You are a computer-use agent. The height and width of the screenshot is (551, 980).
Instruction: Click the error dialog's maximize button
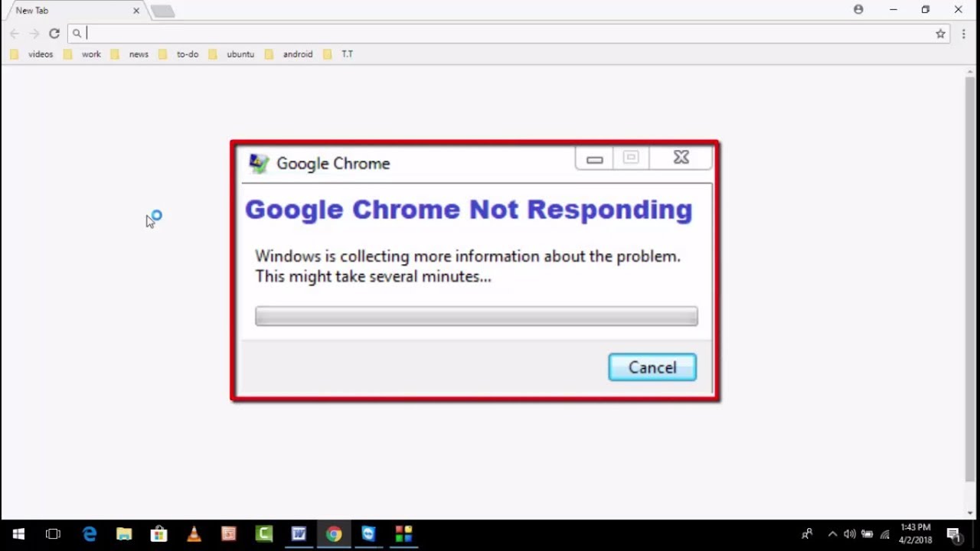631,158
